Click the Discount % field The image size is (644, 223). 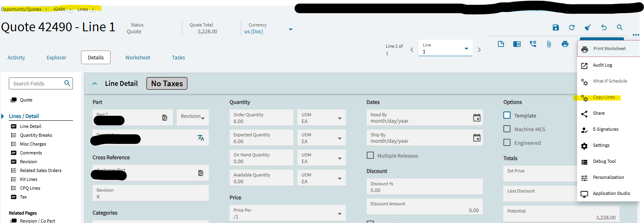(x=424, y=187)
